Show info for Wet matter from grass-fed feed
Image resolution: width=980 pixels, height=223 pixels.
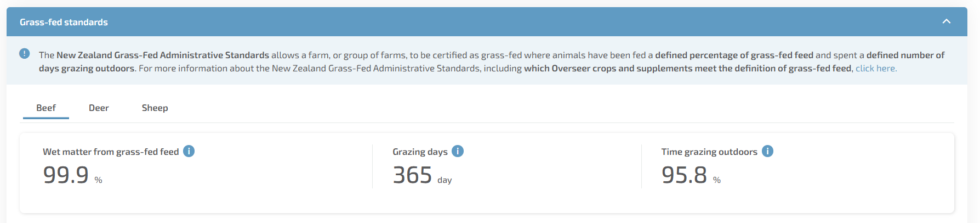pos(189,151)
